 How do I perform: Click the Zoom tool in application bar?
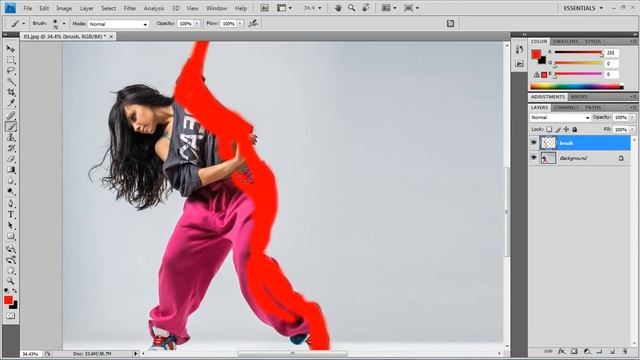351,8
